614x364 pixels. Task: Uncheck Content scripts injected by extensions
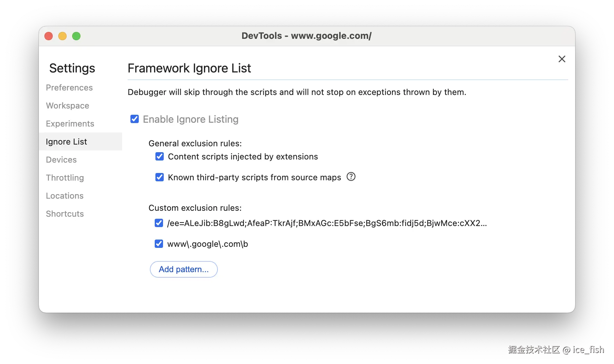pos(160,157)
